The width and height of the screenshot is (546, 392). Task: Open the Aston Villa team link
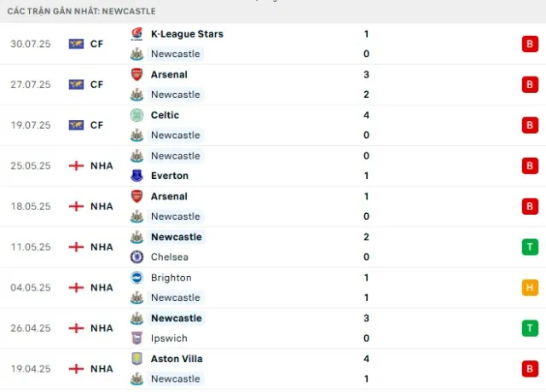(176, 359)
